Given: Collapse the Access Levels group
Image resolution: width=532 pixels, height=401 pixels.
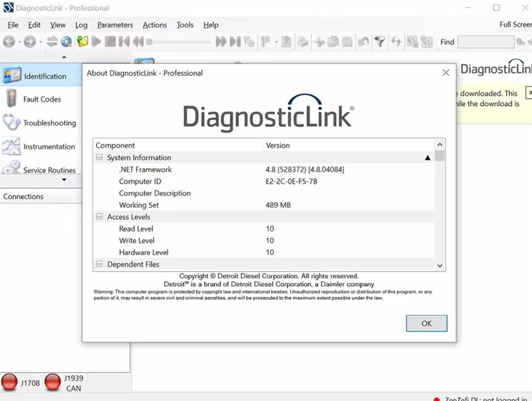Looking at the screenshot, I should [x=99, y=217].
